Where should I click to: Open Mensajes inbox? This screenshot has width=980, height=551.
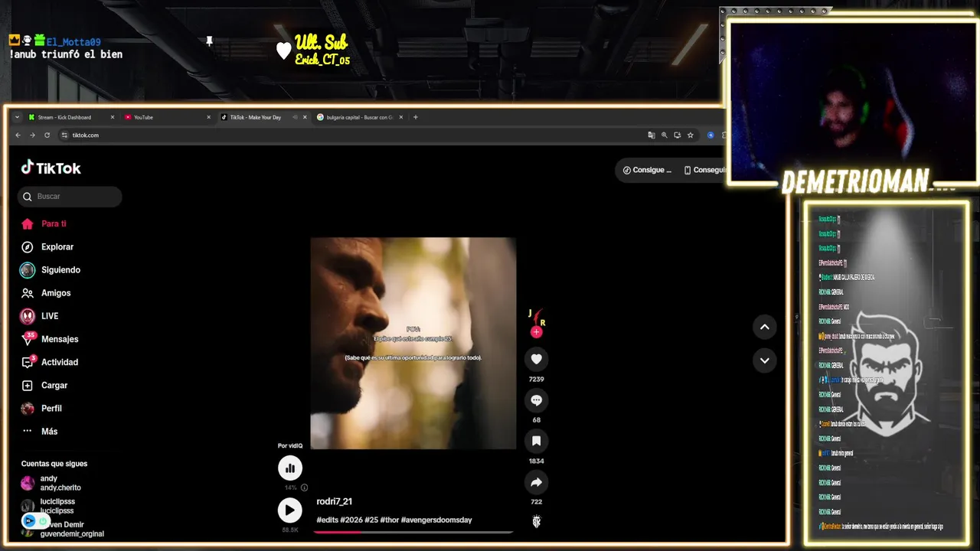[x=50, y=339]
